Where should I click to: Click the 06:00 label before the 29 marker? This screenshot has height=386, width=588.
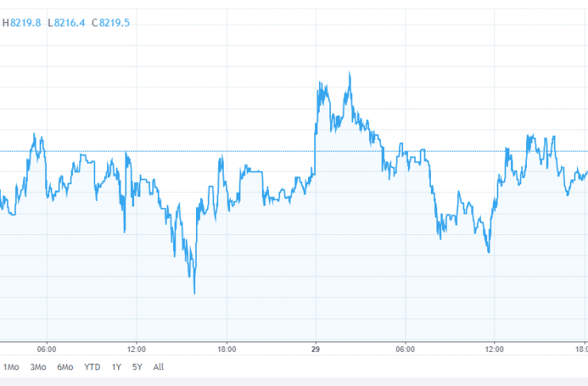(47, 349)
